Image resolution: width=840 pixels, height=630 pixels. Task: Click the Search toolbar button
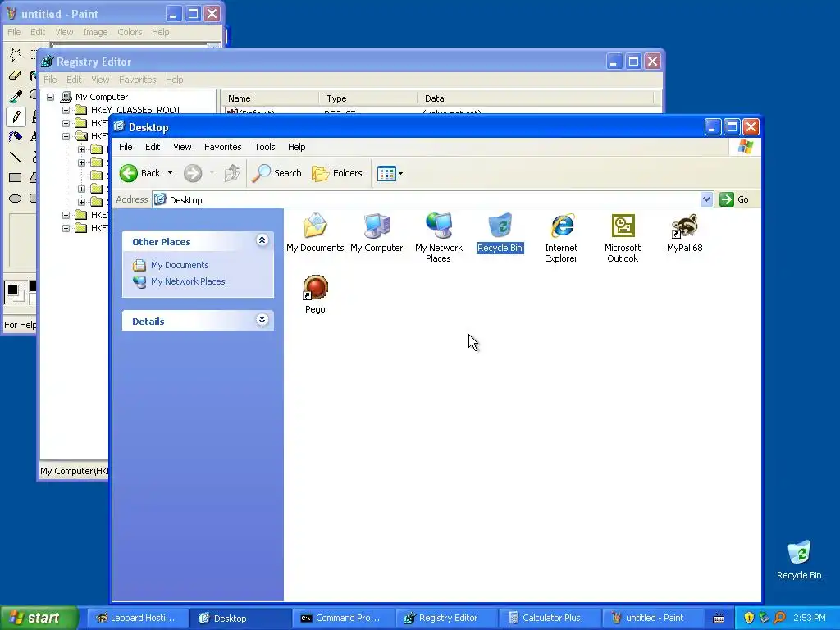pos(277,173)
